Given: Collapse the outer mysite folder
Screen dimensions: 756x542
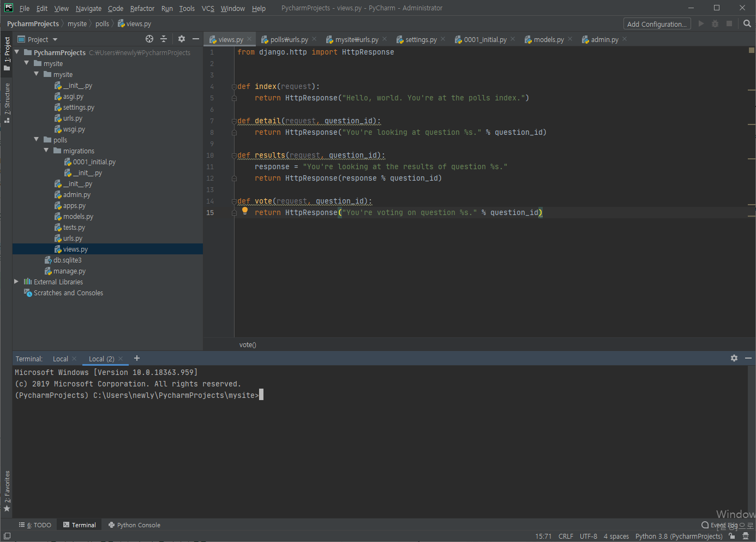Looking at the screenshot, I should click(x=27, y=63).
